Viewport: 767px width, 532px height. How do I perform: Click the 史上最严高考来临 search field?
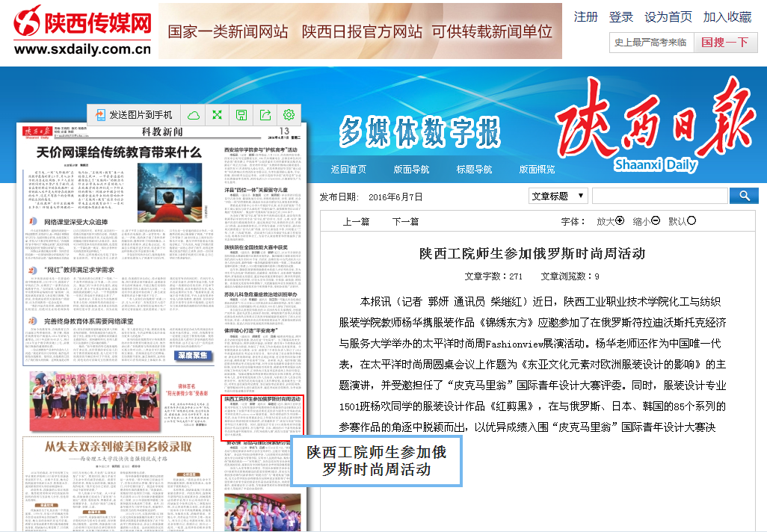651,43
